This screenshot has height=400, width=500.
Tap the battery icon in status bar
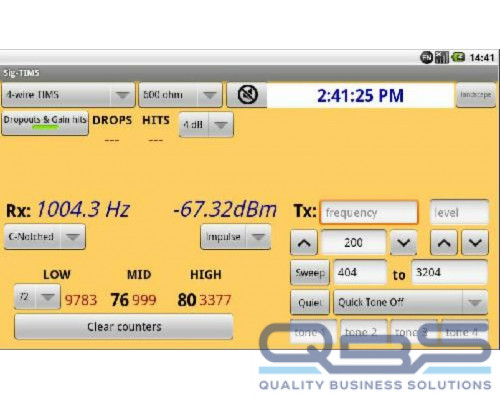tap(458, 57)
